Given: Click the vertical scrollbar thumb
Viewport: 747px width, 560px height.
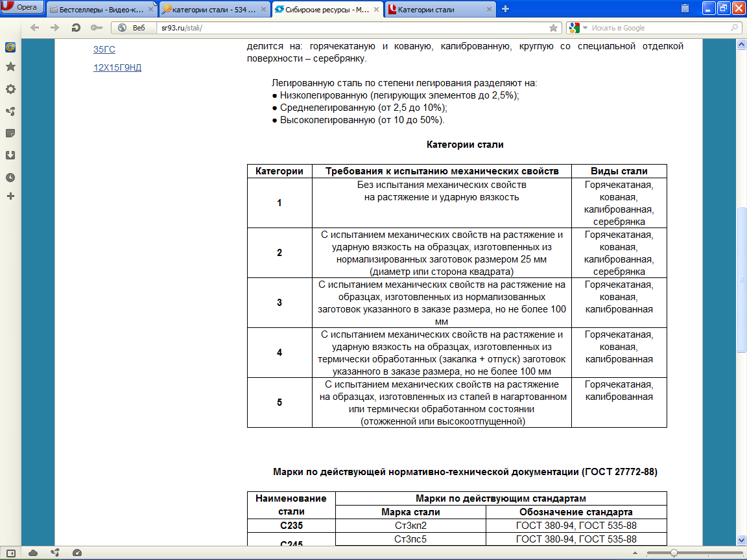Looking at the screenshot, I should click(x=741, y=280).
